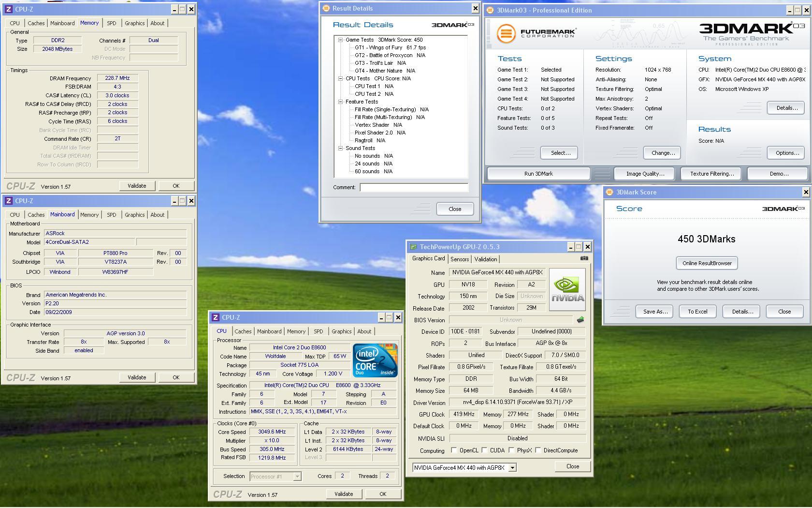
Task: Click Change button under Settings
Action: tap(663, 153)
